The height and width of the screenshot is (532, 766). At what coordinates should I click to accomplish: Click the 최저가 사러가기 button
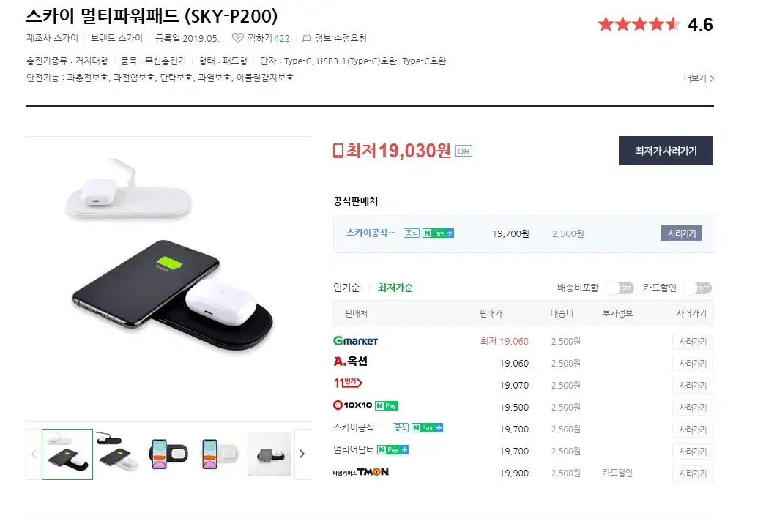(666, 151)
